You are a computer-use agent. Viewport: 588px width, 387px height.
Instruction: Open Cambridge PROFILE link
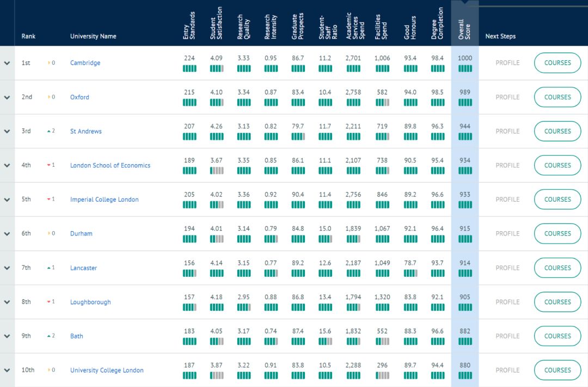[x=507, y=63]
